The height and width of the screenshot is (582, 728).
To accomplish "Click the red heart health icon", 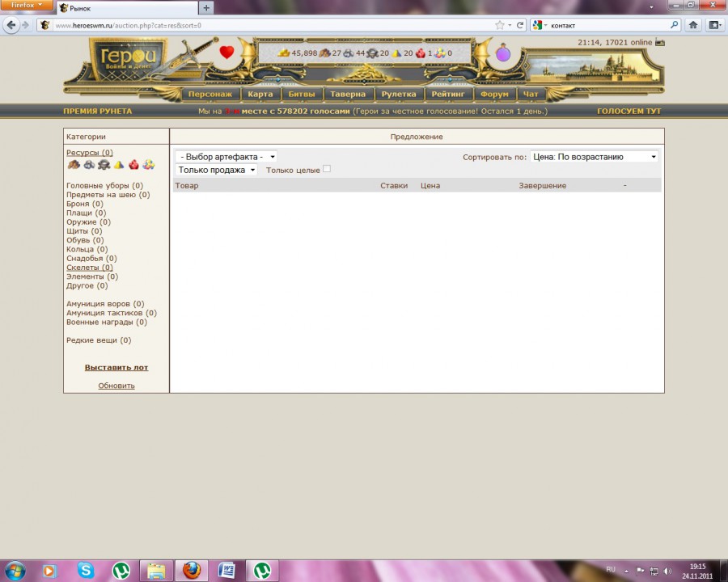I will [226, 53].
